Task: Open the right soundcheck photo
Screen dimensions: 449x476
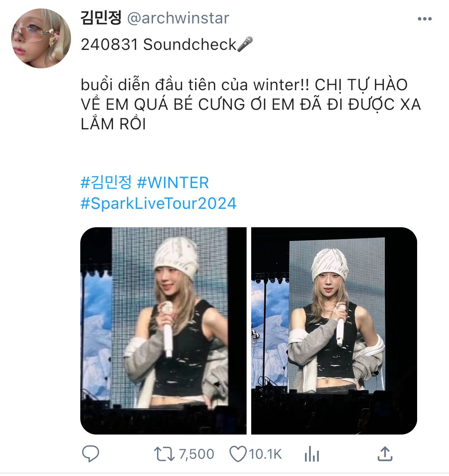Action: click(334, 331)
